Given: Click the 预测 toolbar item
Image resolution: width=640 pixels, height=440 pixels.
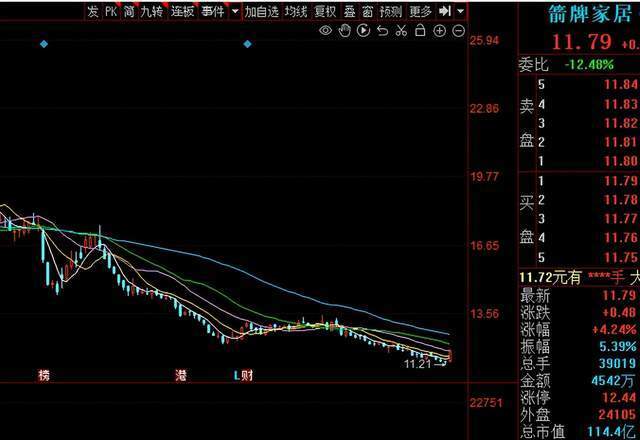Looking at the screenshot, I should tap(391, 11).
